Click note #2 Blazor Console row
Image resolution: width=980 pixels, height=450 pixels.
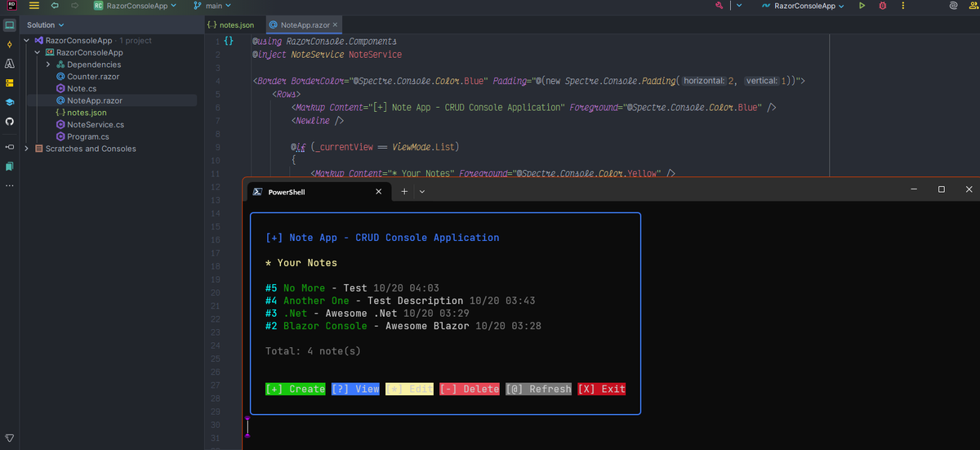tap(403, 326)
